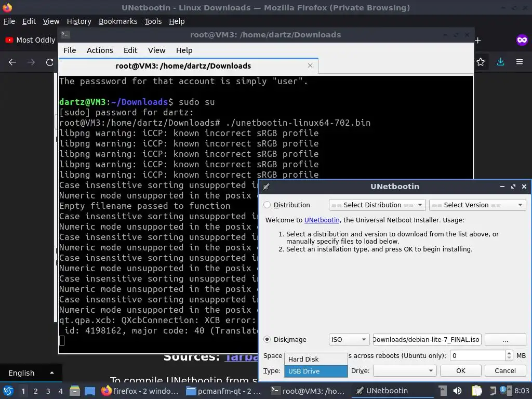532x399 pixels.
Task: Open removable media tray icon
Action: (x=442, y=391)
